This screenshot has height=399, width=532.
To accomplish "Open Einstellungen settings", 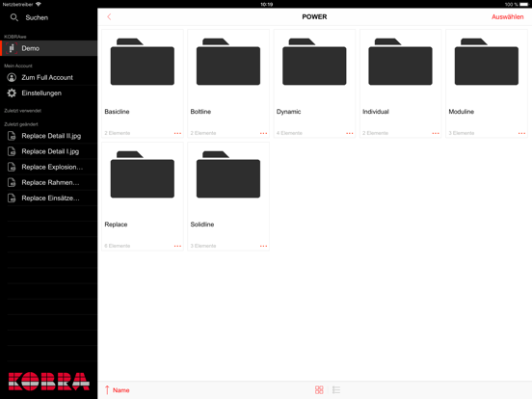I will tap(49, 93).
